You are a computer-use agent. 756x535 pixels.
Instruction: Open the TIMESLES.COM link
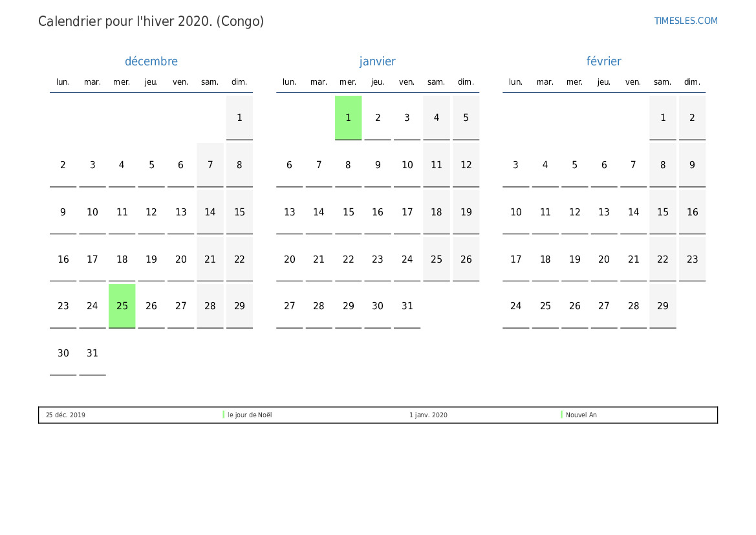pyautogui.click(x=686, y=21)
